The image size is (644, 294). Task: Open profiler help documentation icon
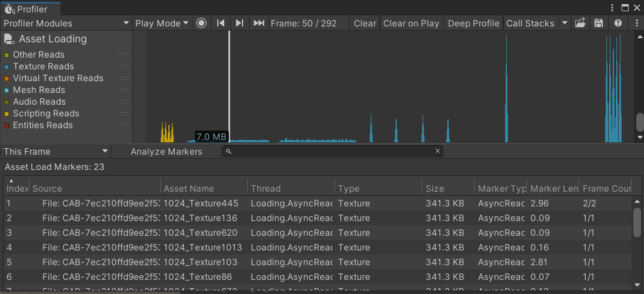(618, 23)
